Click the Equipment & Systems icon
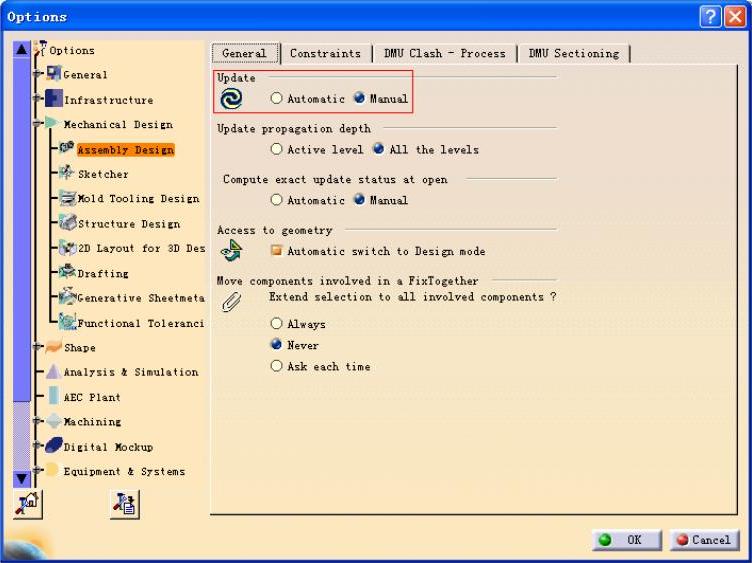 [52, 469]
